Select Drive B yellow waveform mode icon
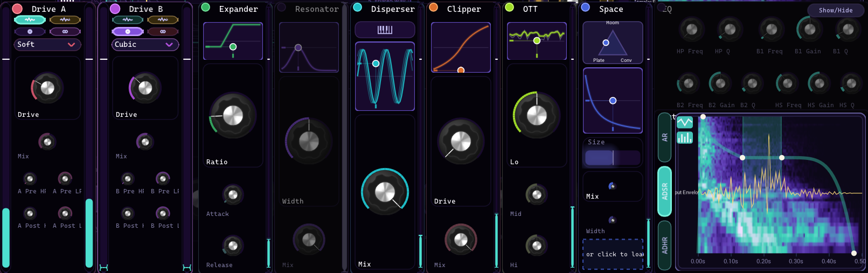This screenshot has width=868, height=273. 163,20
